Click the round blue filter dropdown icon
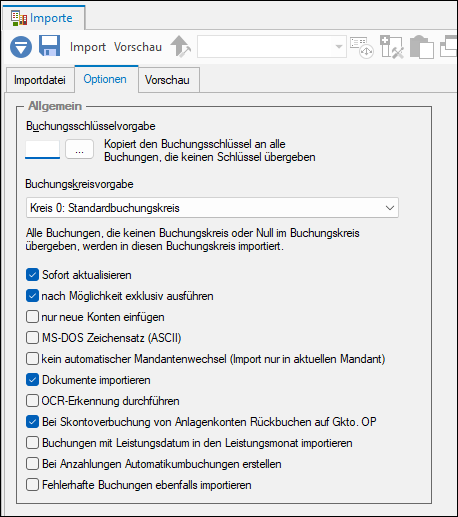Viewport: 458px width, 517px height. coord(21,47)
